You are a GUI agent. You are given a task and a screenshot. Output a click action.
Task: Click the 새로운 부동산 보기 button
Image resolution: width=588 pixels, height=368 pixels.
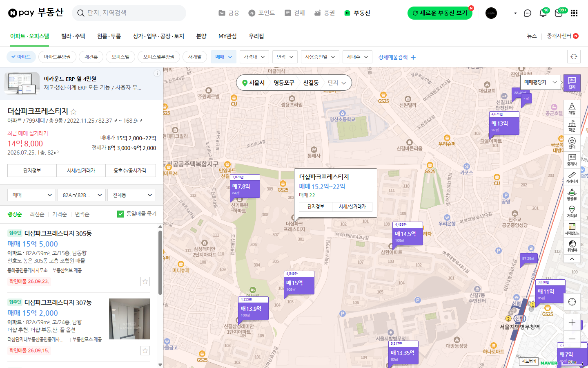440,13
